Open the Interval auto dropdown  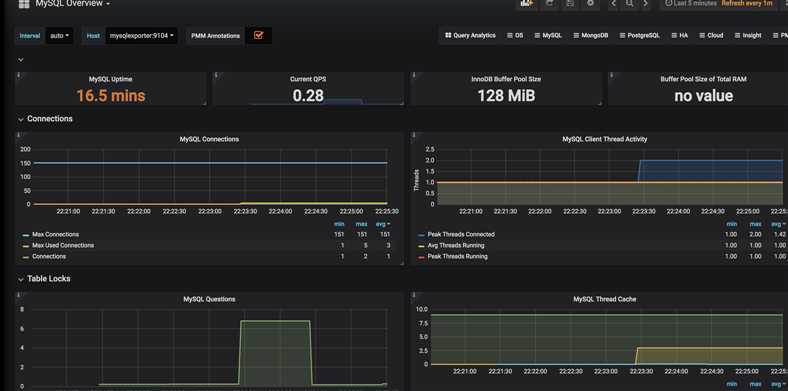(60, 36)
